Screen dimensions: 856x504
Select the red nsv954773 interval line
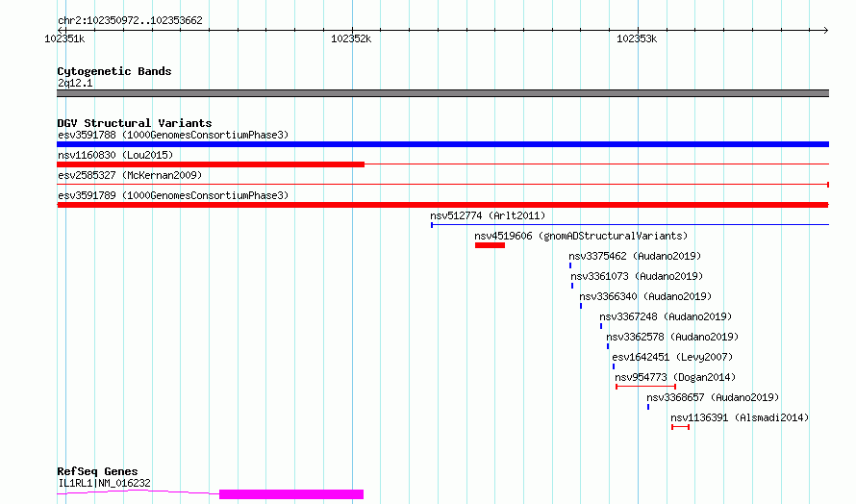[645, 387]
